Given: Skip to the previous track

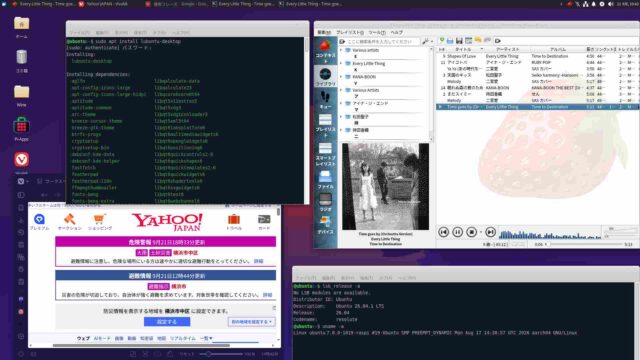Looking at the screenshot, I should click(x=443, y=232).
